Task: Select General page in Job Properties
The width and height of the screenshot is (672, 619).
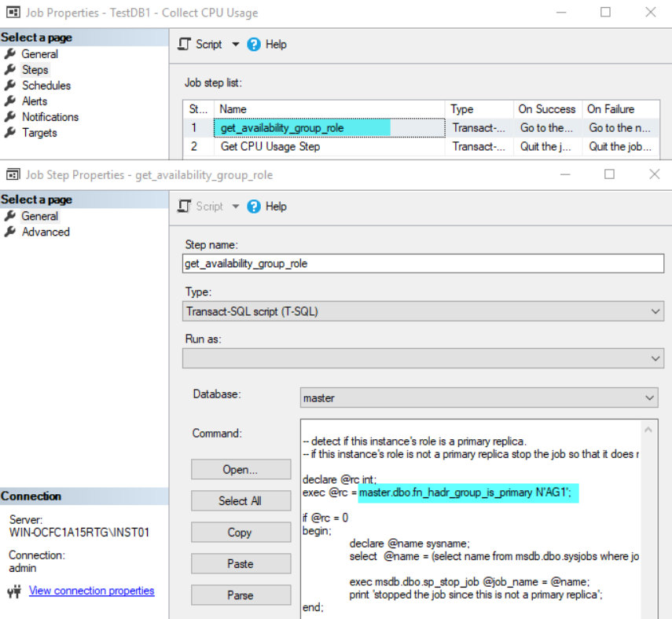Action: click(x=39, y=54)
